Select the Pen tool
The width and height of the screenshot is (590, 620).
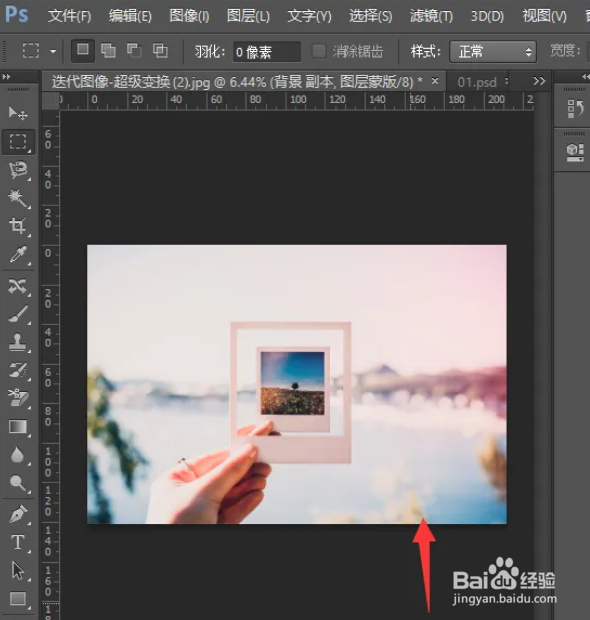click(x=18, y=514)
